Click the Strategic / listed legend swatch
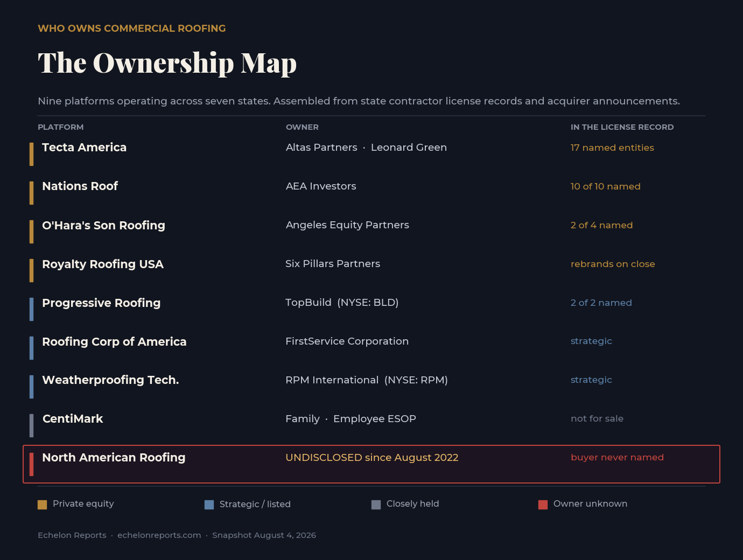The width and height of the screenshot is (743, 560). [x=209, y=505]
